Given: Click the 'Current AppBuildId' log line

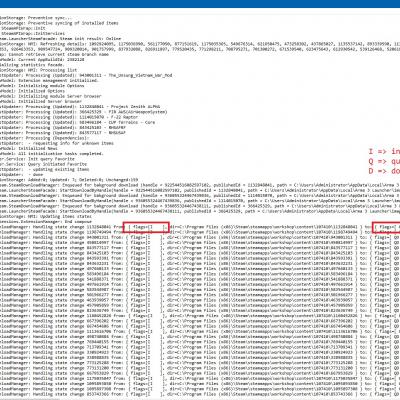Looking at the screenshot, I should pyautogui.click(x=42, y=59).
